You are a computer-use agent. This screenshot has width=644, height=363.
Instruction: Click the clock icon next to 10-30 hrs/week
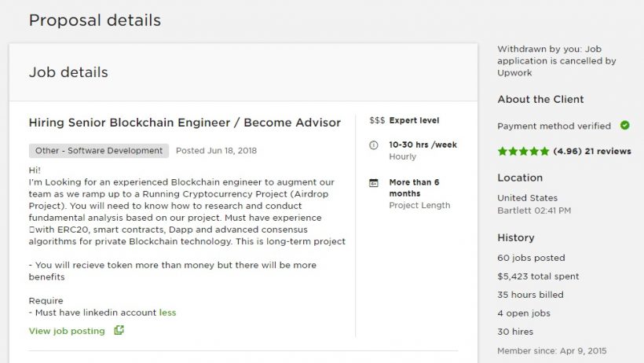(373, 145)
